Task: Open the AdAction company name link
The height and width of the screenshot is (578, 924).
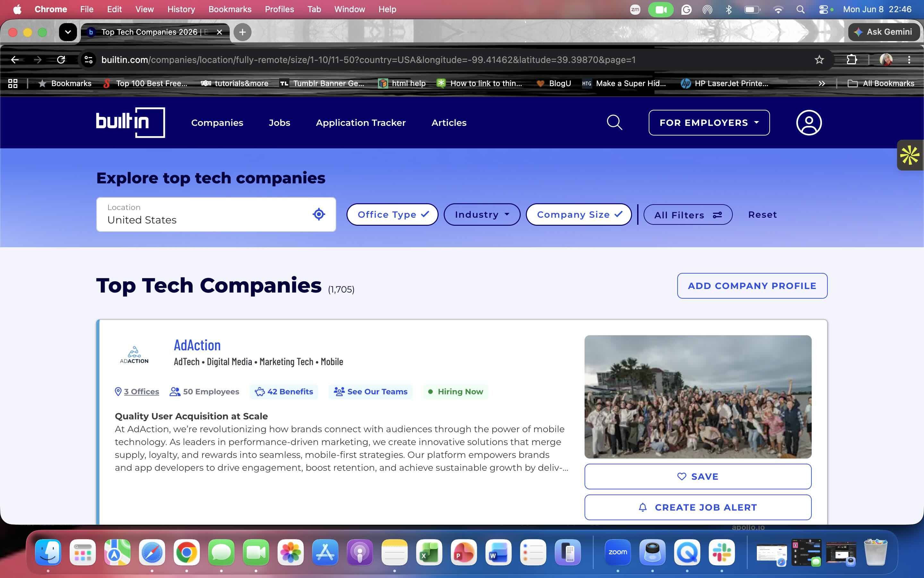Action: [x=197, y=345]
